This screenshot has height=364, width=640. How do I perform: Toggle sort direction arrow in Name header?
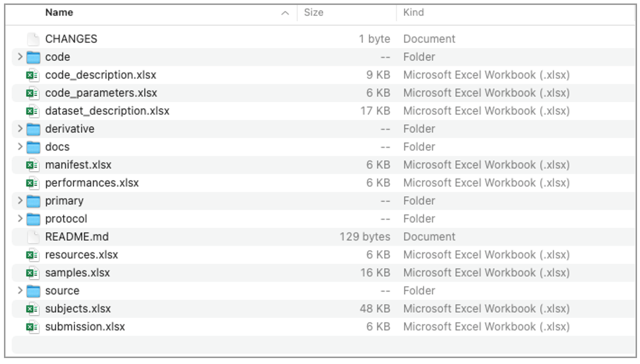tap(285, 13)
